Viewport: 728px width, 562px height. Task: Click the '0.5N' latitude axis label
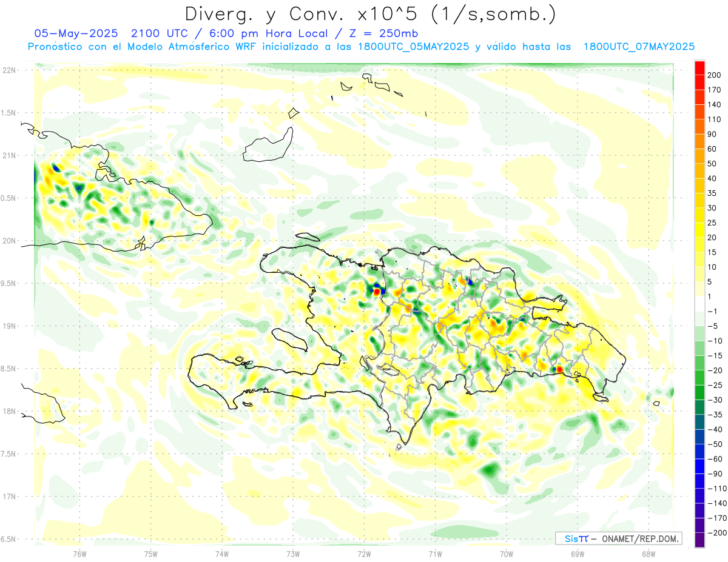(x=8, y=198)
